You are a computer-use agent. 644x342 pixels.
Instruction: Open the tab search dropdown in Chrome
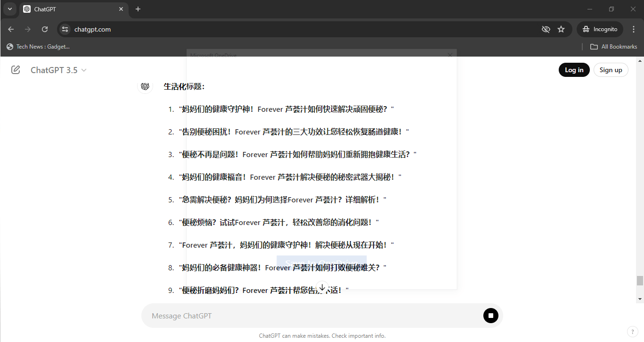click(x=9, y=9)
